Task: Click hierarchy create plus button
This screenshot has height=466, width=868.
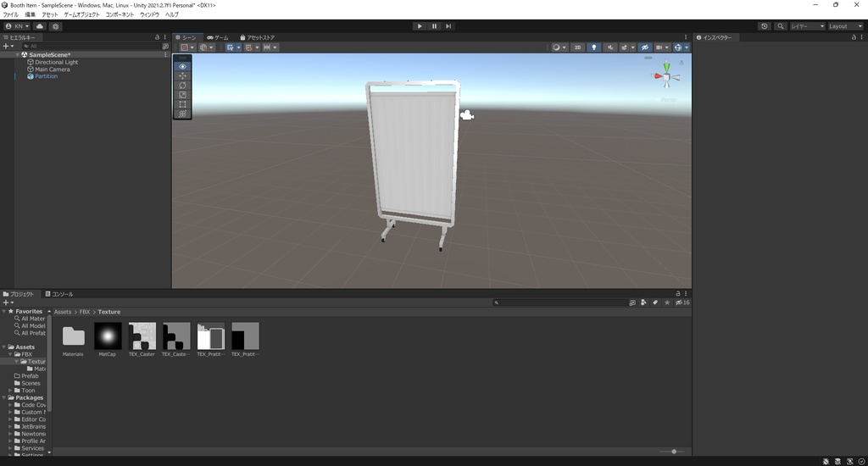Action: pyautogui.click(x=8, y=47)
